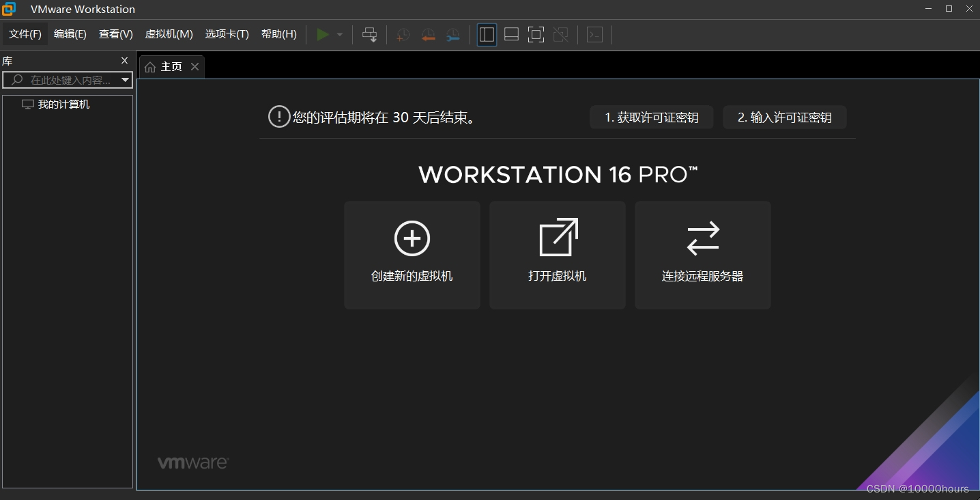Click the magnifier icon in library search
This screenshot has width=980, height=500.
click(18, 80)
